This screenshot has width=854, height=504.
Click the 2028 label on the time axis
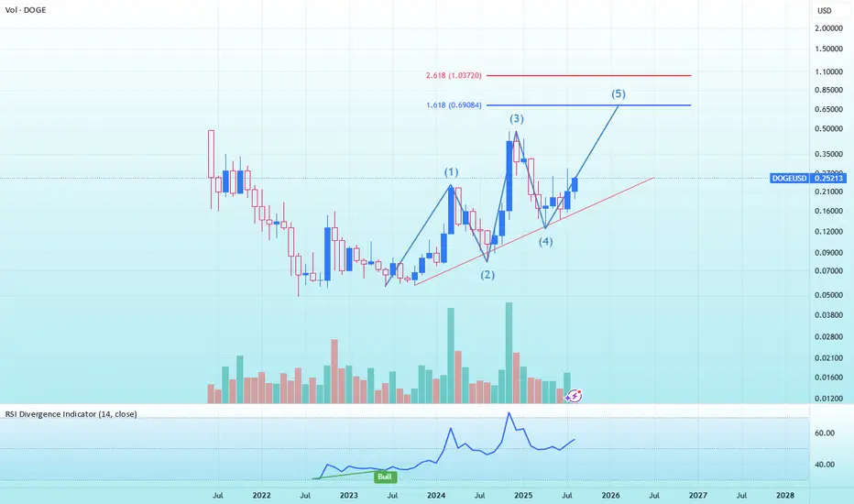[x=785, y=495]
